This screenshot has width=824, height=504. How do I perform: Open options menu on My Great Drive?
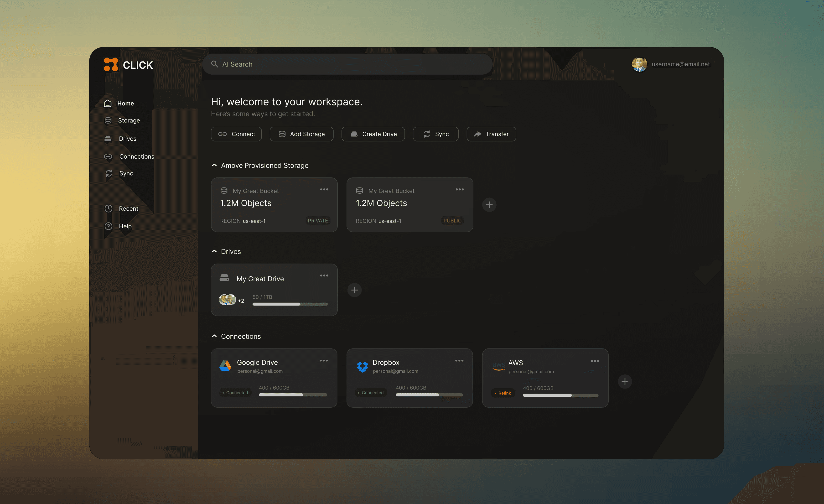point(324,275)
